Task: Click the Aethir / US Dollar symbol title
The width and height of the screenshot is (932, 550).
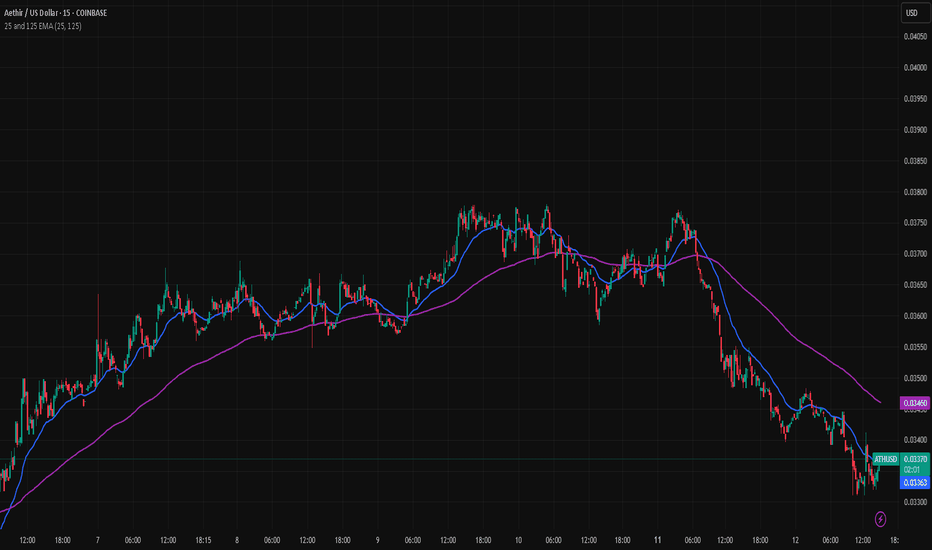Action: 55,12
